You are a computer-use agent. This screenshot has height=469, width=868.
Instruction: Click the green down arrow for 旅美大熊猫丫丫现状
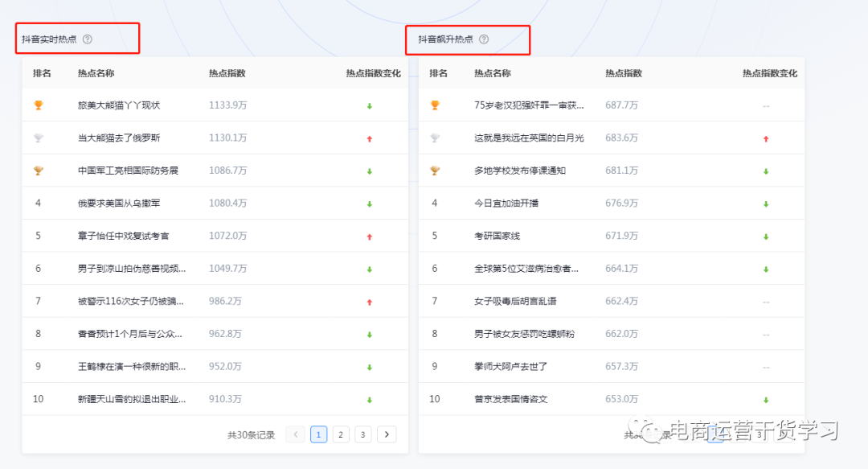pyautogui.click(x=369, y=106)
